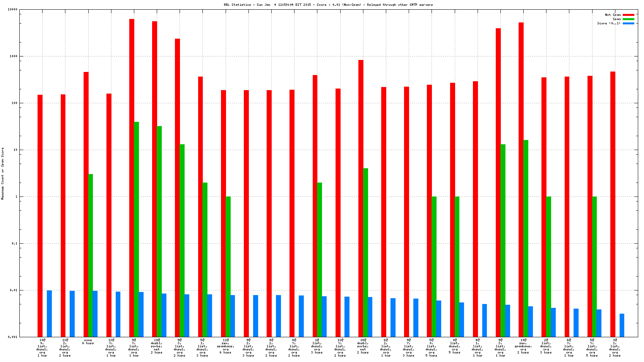This screenshot has width=644, height=362.
Task: Click the 'none 6 hops' x-axis label
Action: [x=88, y=342]
